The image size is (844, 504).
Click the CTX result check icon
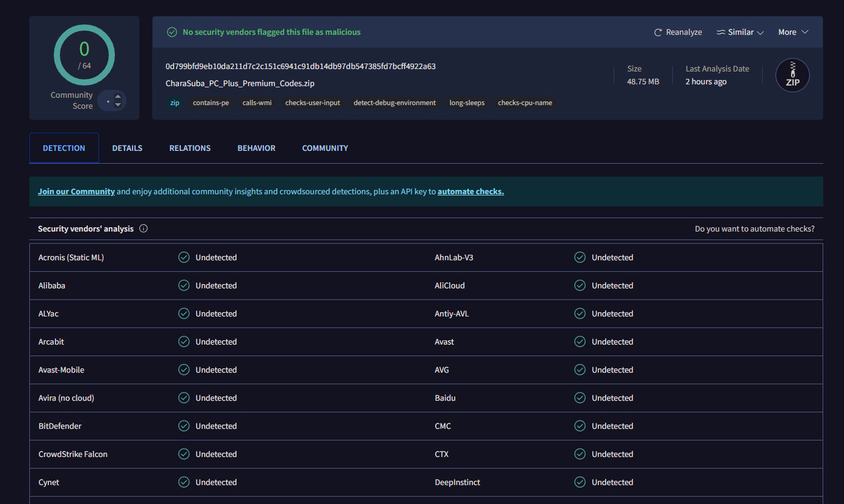[x=580, y=454]
